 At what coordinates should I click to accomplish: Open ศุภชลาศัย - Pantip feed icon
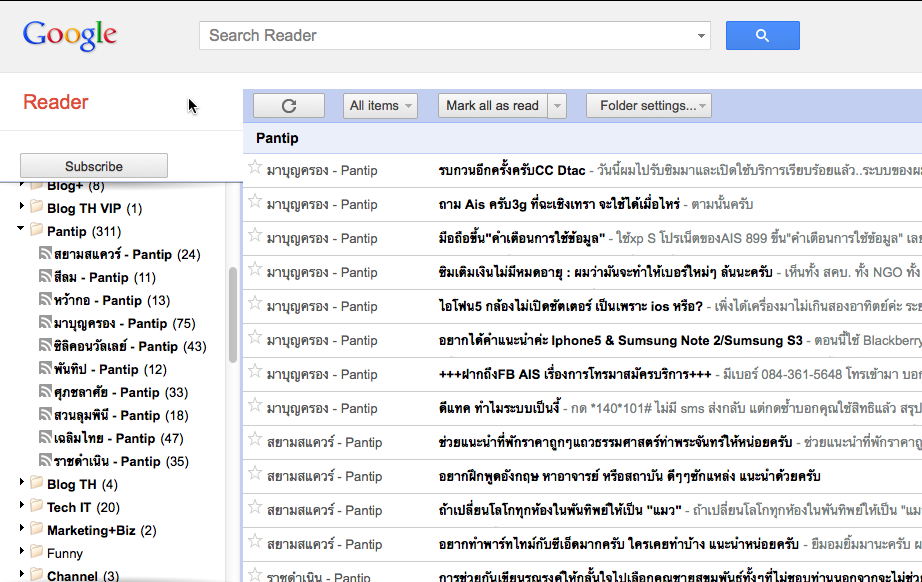tap(45, 390)
